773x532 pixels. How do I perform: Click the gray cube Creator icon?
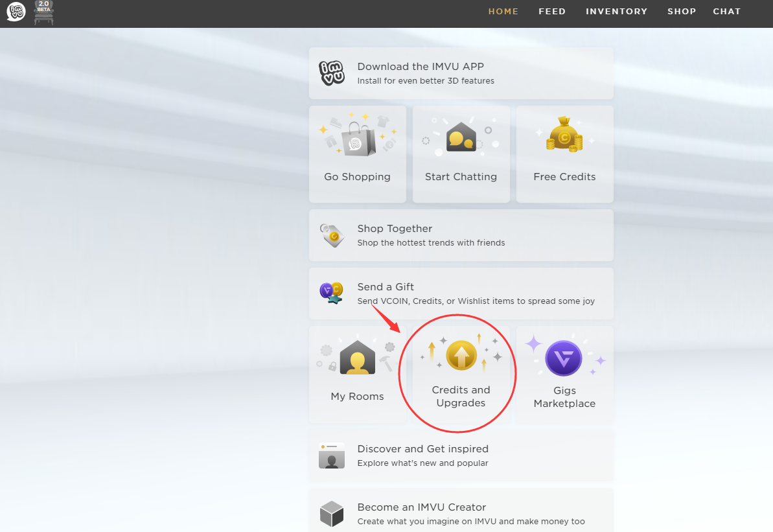point(332,515)
